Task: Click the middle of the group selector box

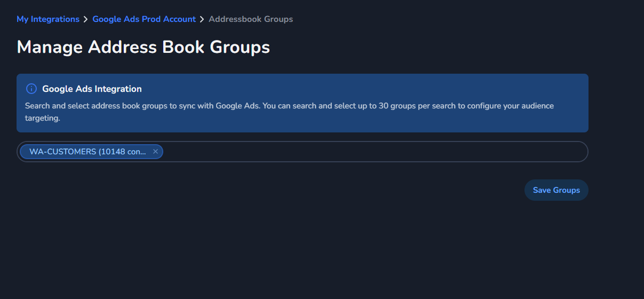Action: click(303, 152)
